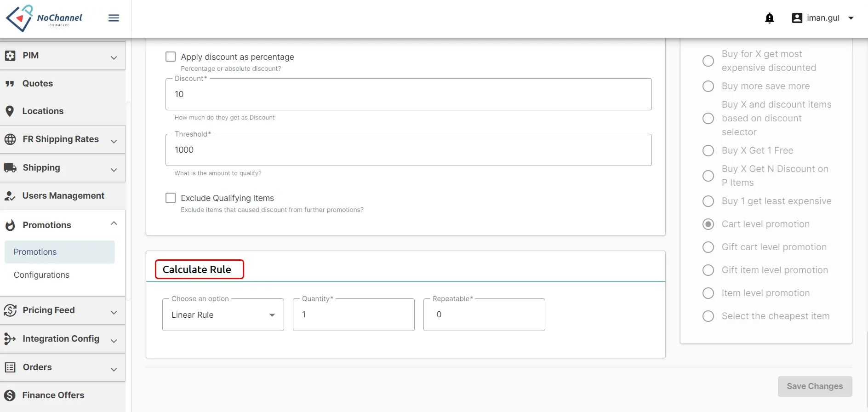Click the Integration Config branch icon
Image resolution: width=868 pixels, height=412 pixels.
point(10,339)
